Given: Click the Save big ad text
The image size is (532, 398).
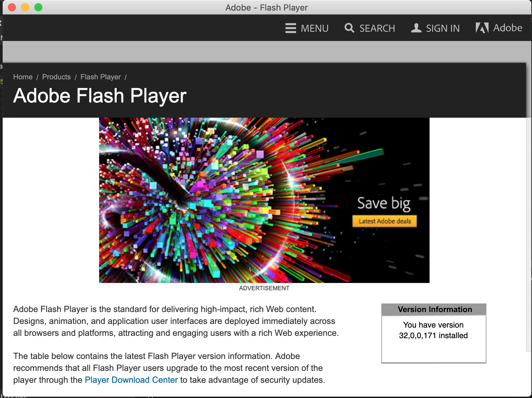Looking at the screenshot, I should tap(384, 203).
